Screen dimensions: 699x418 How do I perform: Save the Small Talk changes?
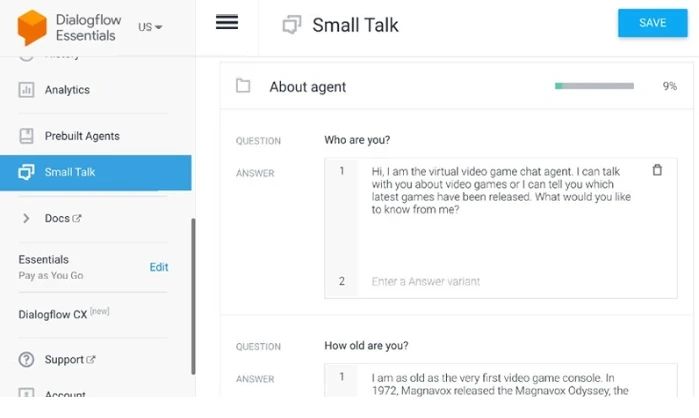point(652,23)
